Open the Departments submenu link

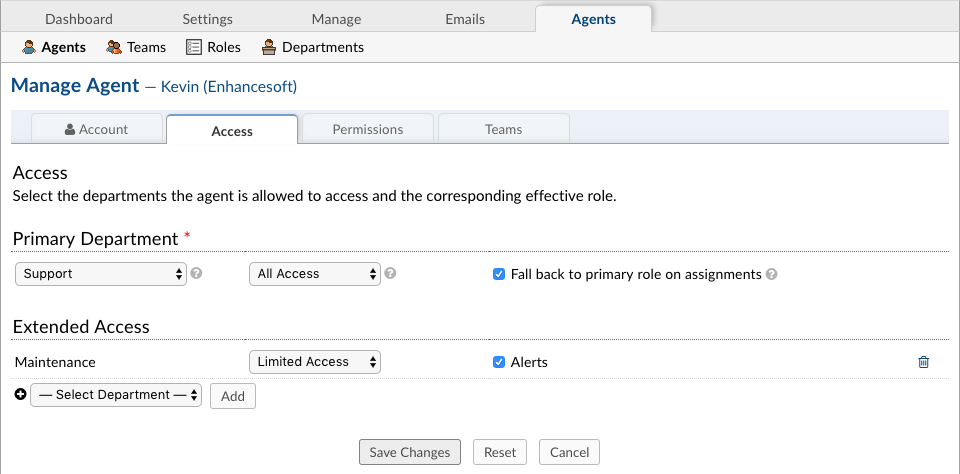coord(323,47)
